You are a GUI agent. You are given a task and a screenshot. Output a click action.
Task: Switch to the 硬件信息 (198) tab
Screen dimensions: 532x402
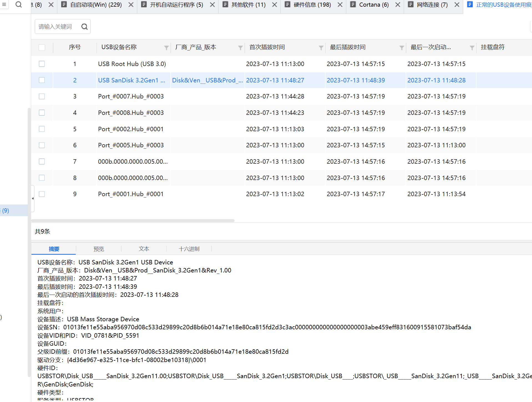click(x=312, y=5)
